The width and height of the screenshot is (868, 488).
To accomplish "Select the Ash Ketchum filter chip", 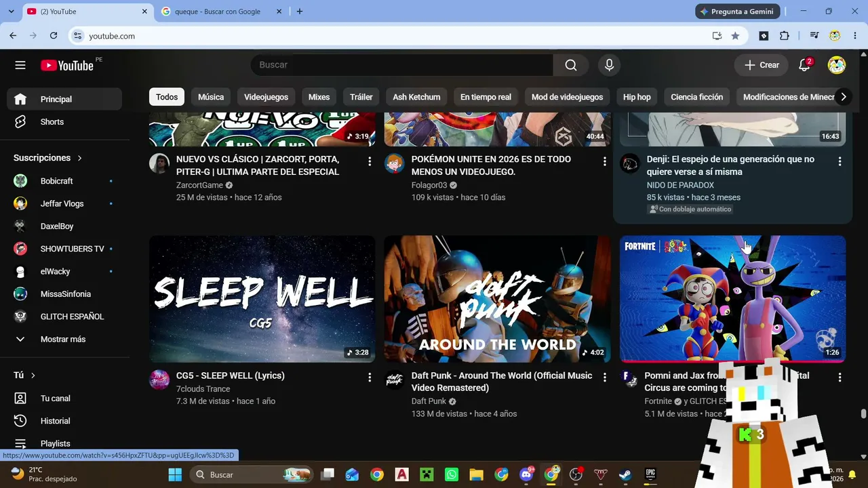I will pyautogui.click(x=416, y=97).
